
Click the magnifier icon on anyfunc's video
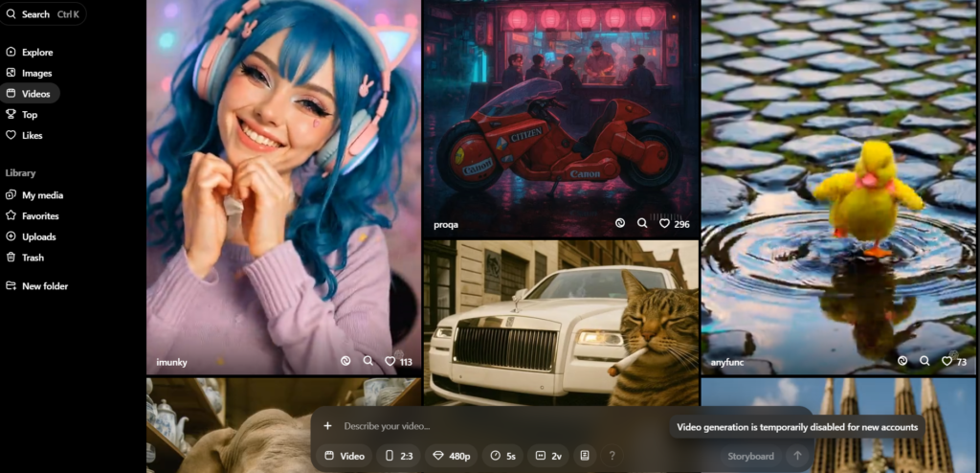924,361
